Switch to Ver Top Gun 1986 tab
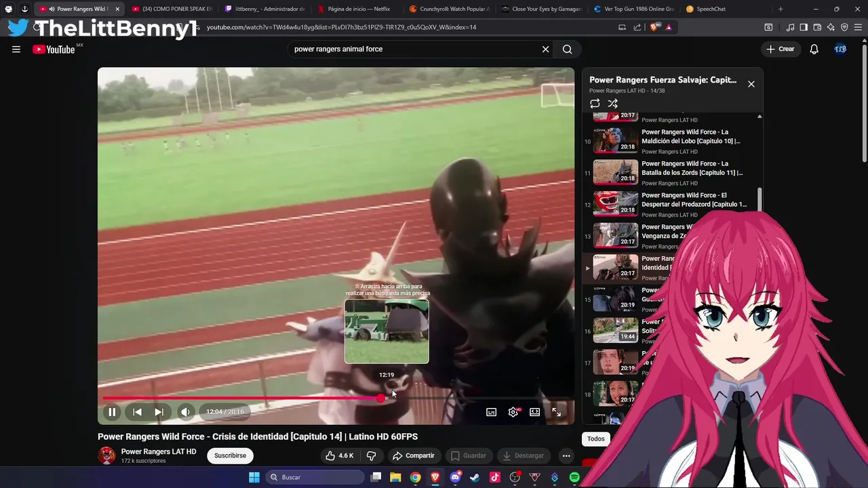The image size is (868, 488). click(634, 9)
